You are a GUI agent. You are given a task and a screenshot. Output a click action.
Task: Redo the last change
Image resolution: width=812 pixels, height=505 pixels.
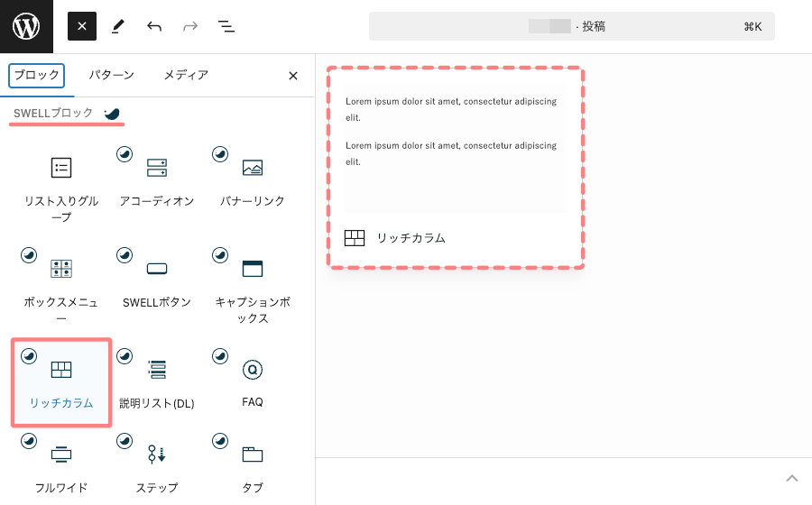pyautogui.click(x=190, y=26)
